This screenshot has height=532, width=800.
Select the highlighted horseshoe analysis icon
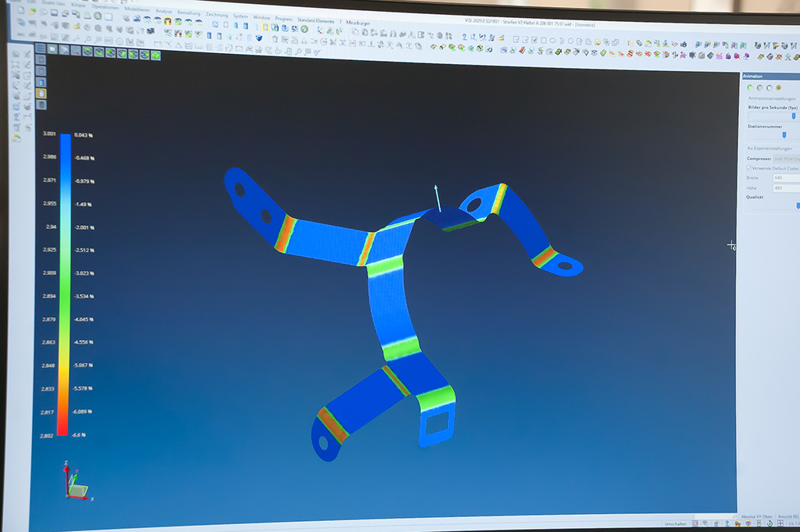167,21
